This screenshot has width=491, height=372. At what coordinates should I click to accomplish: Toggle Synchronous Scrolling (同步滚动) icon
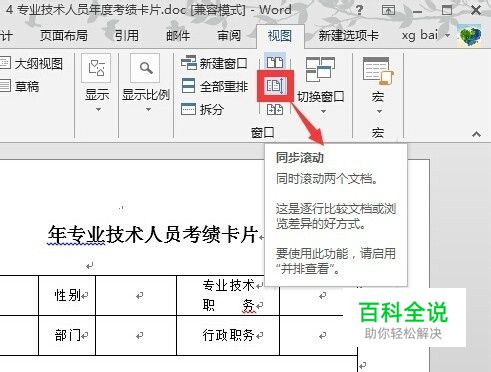275,86
